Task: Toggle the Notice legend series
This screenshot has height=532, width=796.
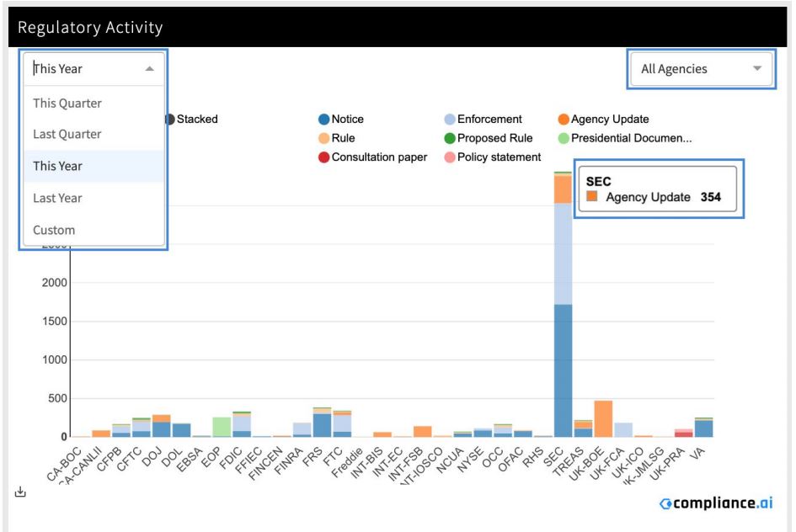Action: click(x=341, y=120)
